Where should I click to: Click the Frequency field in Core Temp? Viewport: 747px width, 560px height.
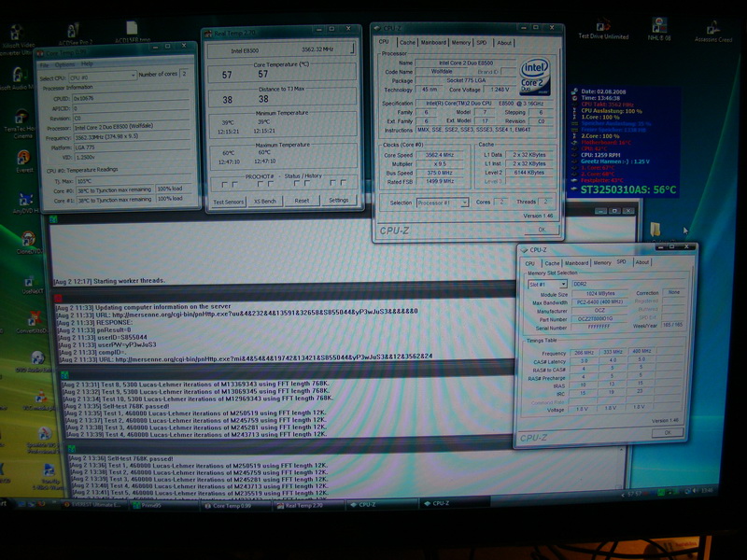point(132,136)
